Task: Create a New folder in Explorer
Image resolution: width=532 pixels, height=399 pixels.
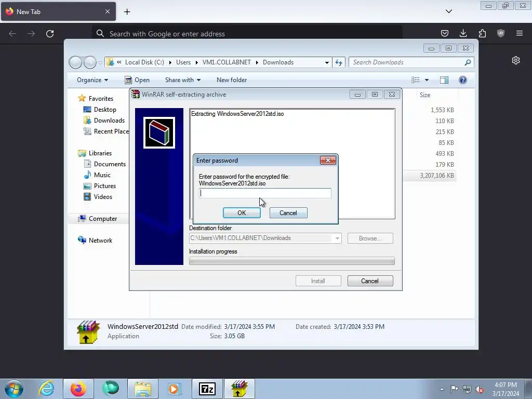Action: [232, 80]
